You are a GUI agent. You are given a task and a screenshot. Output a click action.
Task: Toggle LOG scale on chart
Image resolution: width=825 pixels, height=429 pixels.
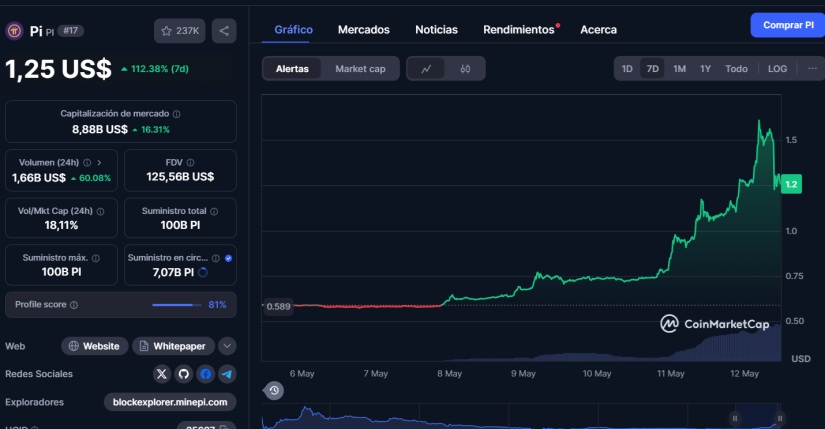[x=777, y=69]
